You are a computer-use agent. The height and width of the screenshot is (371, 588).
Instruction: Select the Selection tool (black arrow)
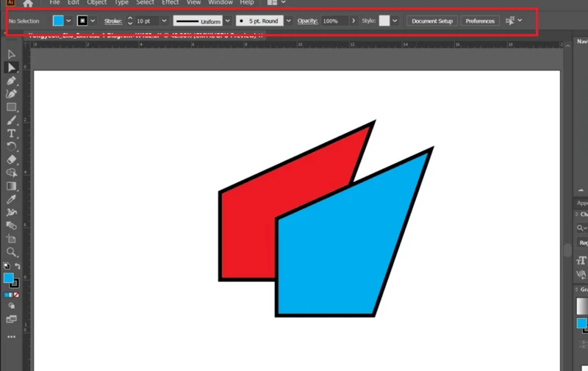[11, 54]
